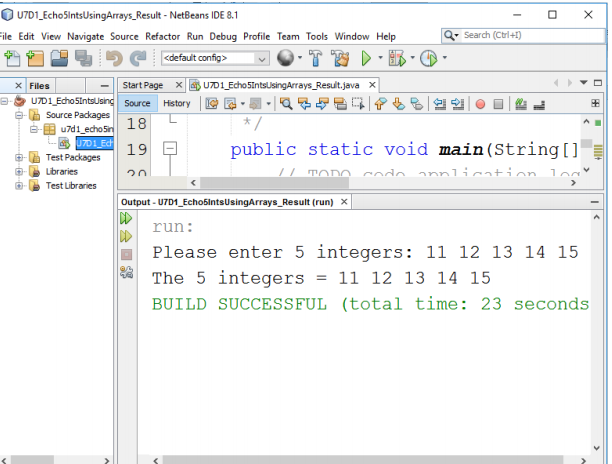This screenshot has height=464, width=612.
Task: Click Find Previous Occurrence icon
Action: coord(304,104)
